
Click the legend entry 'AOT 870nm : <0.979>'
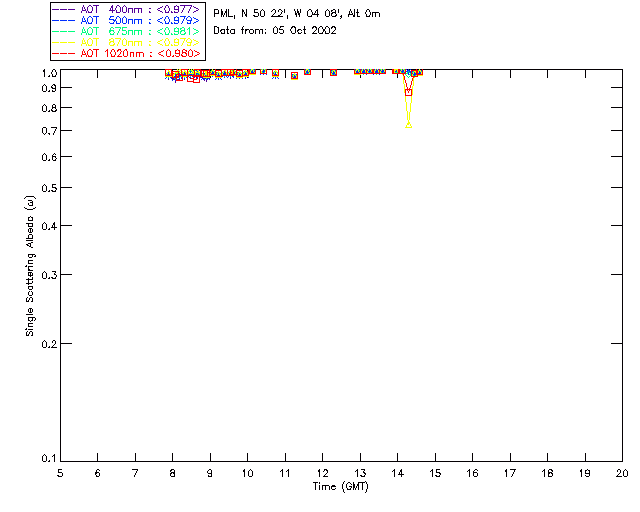(x=126, y=42)
